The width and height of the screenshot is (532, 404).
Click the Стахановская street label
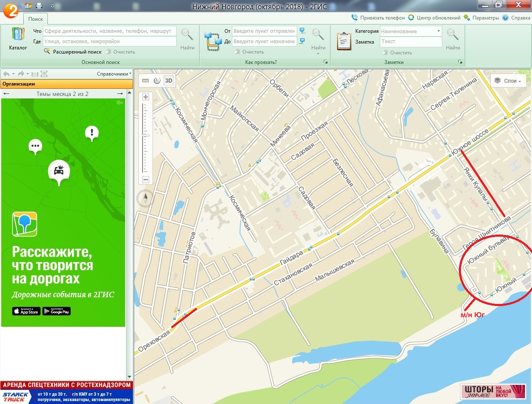click(293, 275)
